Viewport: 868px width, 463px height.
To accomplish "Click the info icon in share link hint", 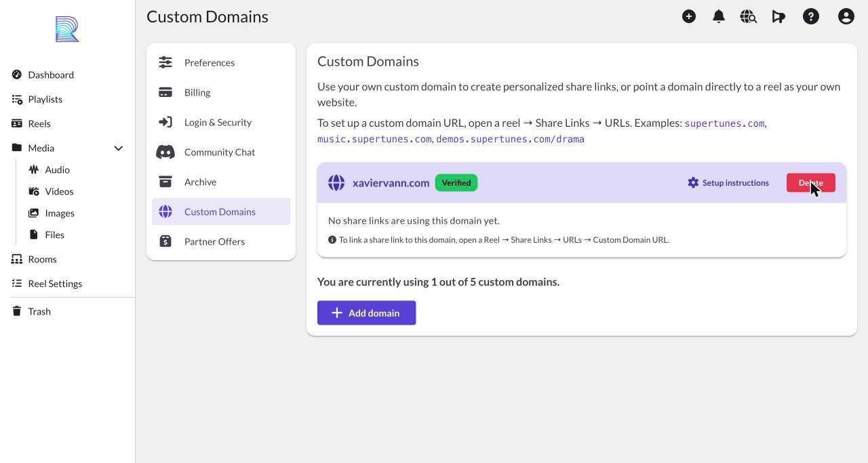I will (x=332, y=239).
